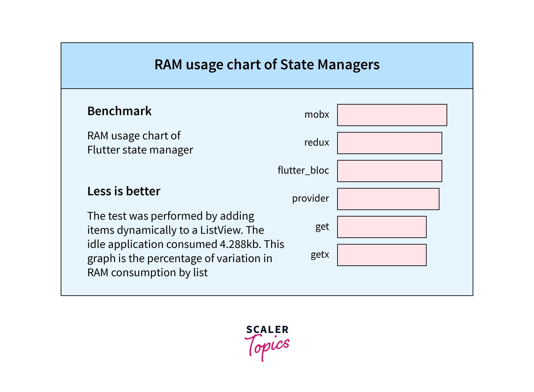The height and width of the screenshot is (392, 534).
Task: Click the "RAM usage chart of Flutter state manager" text
Action: pos(140,143)
